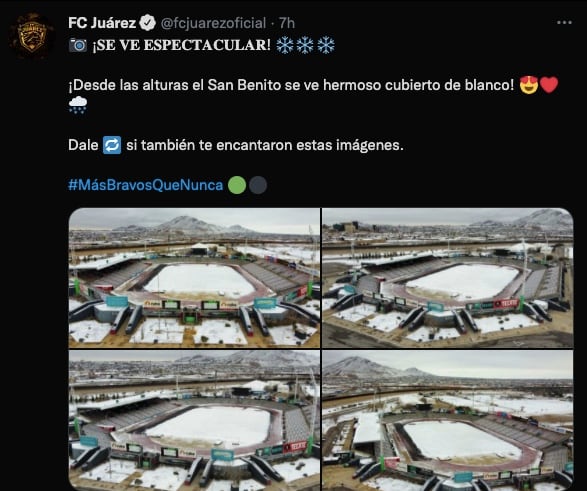
Task: Click the FC Juárez display name
Action: pyautogui.click(x=102, y=23)
